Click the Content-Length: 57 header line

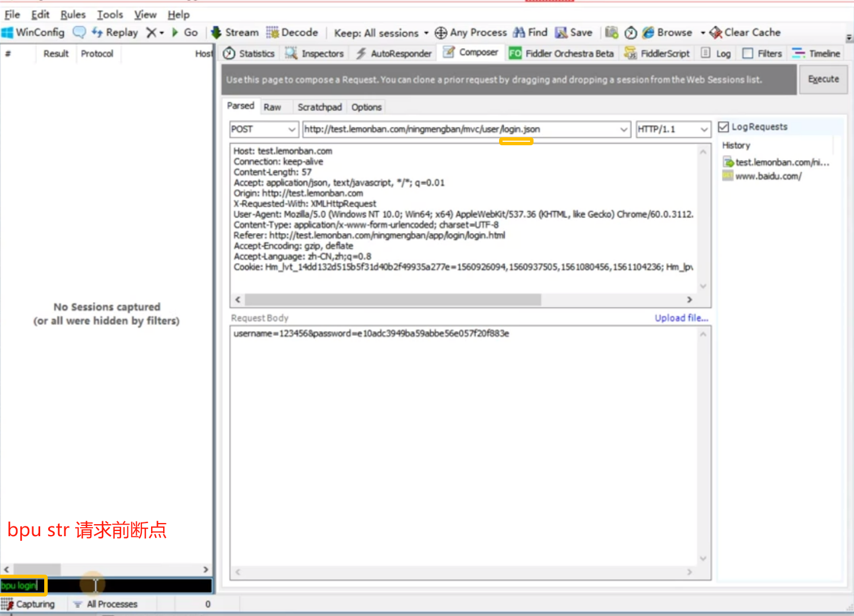272,172
